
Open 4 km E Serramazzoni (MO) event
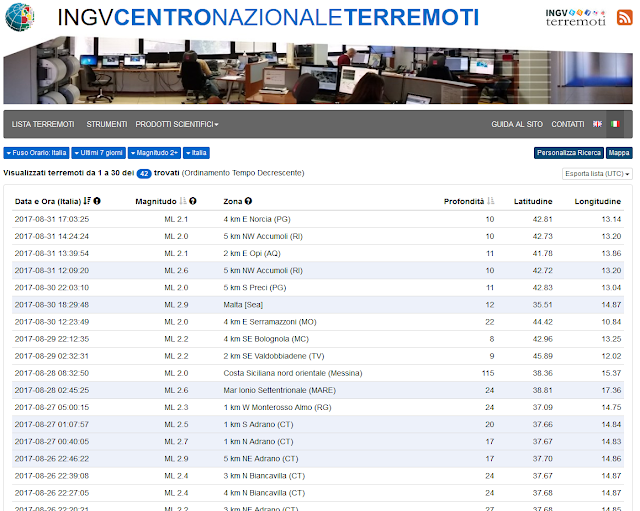[270, 322]
